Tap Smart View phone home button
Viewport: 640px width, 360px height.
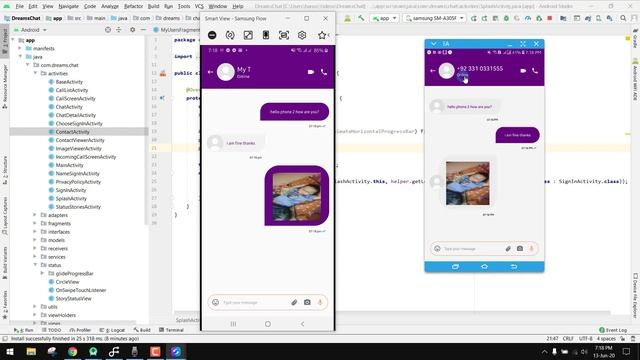(x=268, y=324)
